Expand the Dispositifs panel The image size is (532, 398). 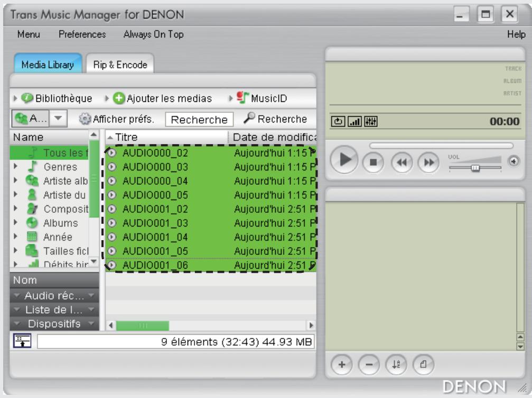54,324
